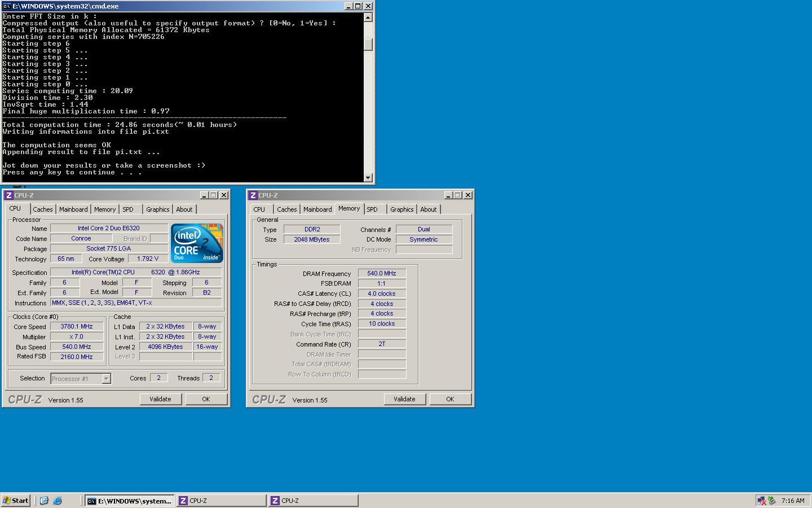Open About tab in the window showing processor info
Viewport: 812px width, 508px height.
(x=184, y=209)
